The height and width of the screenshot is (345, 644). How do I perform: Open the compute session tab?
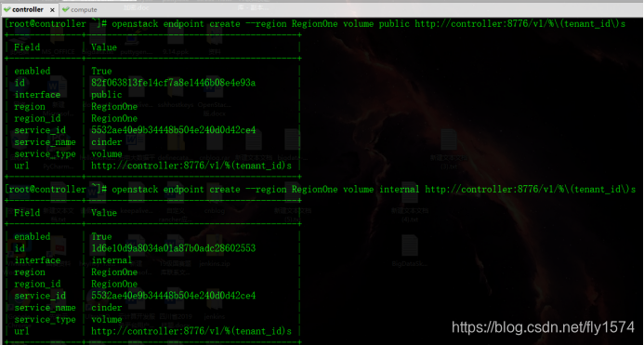click(x=80, y=9)
